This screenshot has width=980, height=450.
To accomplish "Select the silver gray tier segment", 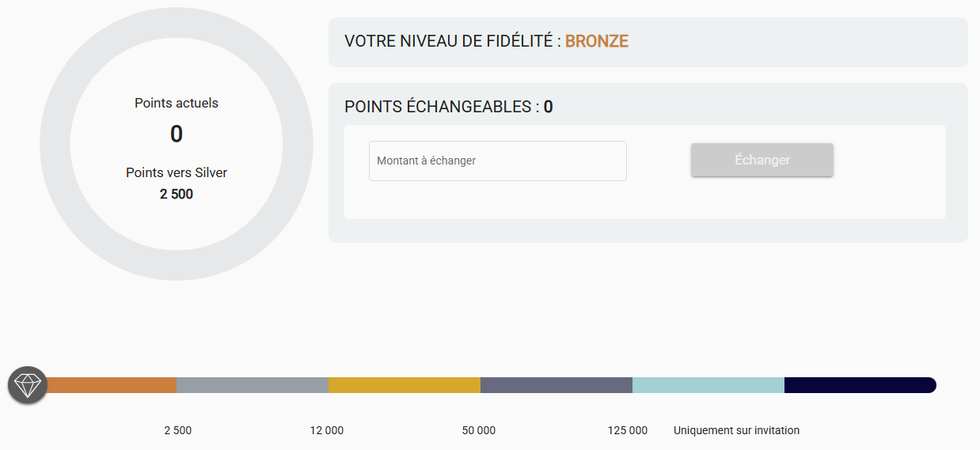I will coord(253,385).
